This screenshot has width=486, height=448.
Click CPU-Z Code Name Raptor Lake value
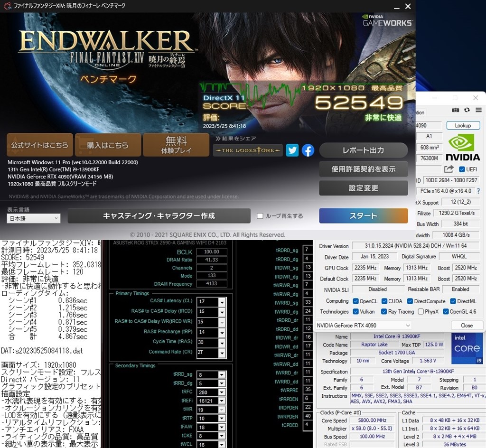click(374, 345)
